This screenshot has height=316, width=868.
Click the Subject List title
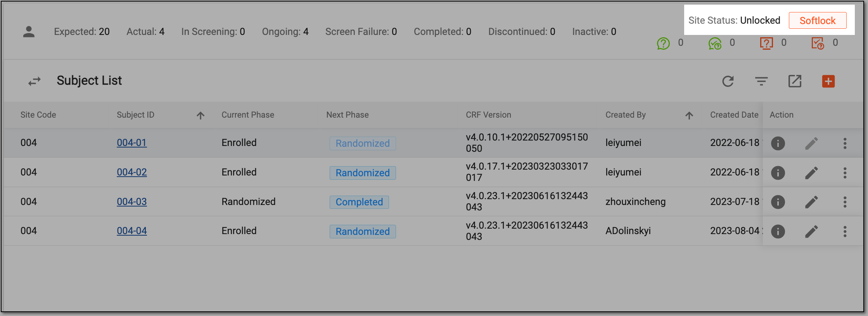pos(89,81)
